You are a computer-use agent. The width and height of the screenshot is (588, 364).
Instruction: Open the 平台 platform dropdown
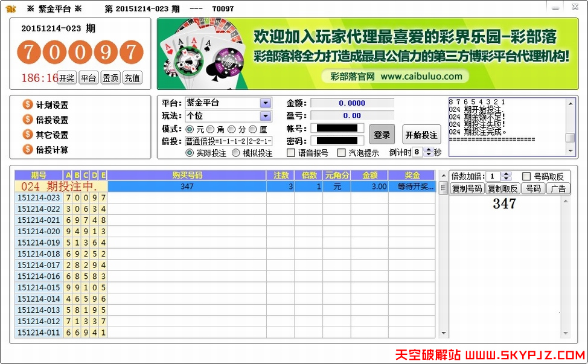[266, 103]
